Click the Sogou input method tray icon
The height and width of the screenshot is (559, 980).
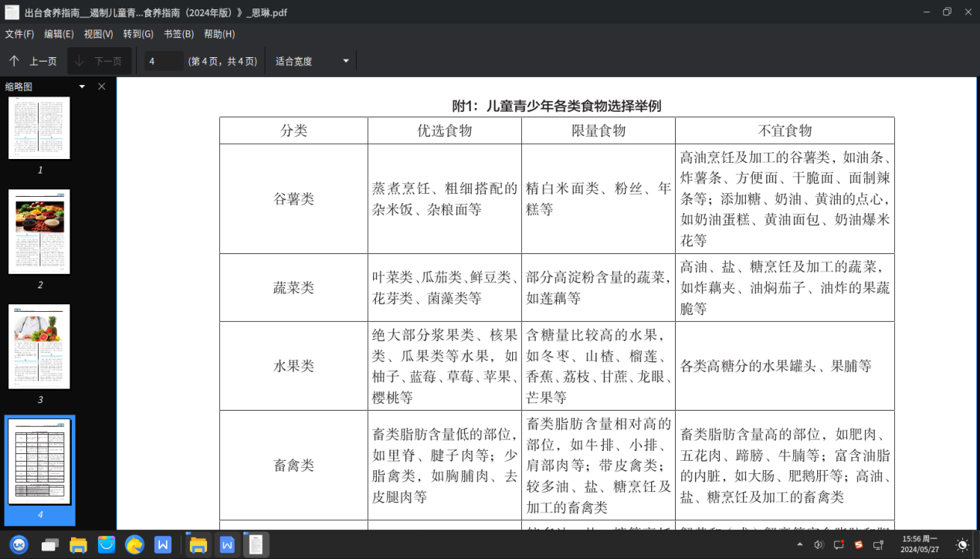pyautogui.click(x=858, y=544)
